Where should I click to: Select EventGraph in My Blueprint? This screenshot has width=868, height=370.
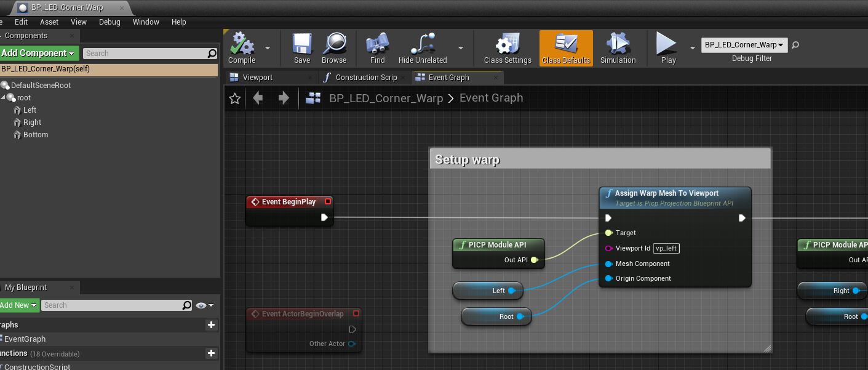point(25,339)
